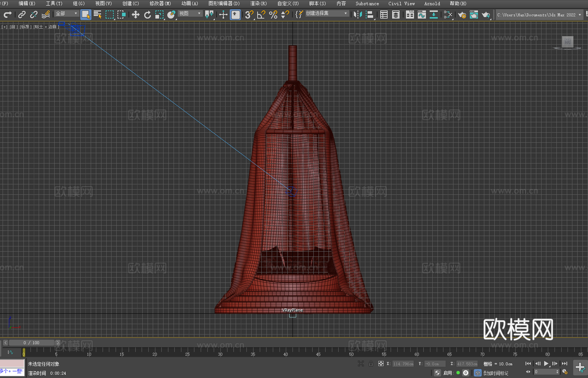
Task: Open the 渲染(R) menu
Action: click(258, 3)
